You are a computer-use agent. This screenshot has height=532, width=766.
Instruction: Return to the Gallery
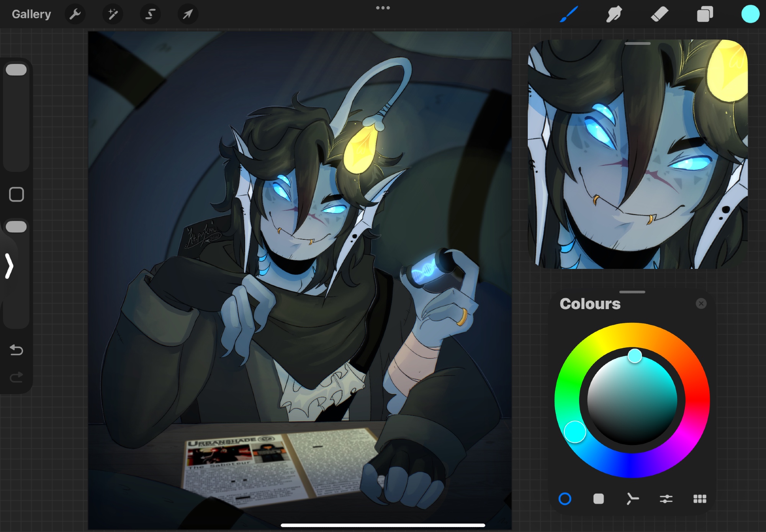tap(31, 15)
